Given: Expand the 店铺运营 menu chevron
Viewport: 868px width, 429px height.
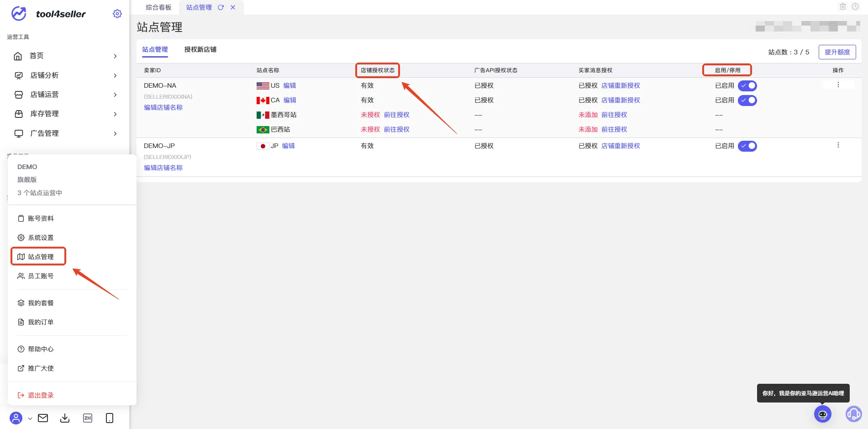Looking at the screenshot, I should pos(115,95).
